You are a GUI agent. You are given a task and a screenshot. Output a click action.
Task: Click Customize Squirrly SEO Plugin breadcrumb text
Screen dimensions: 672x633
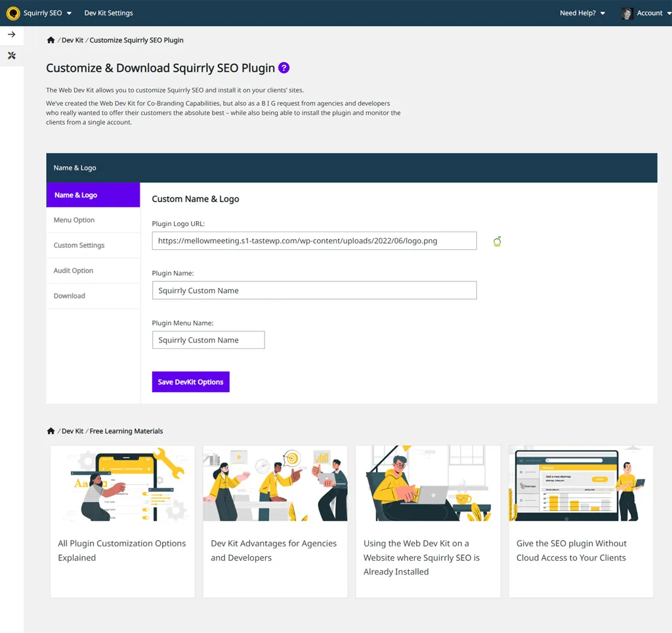tap(136, 40)
